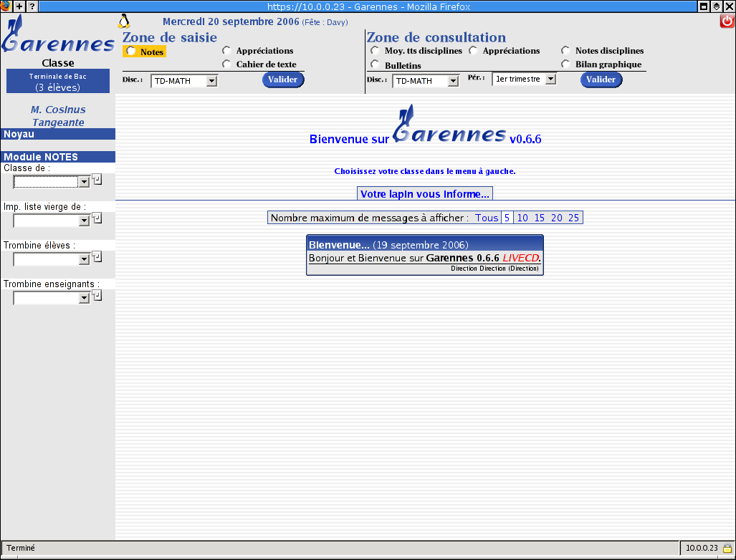Click the Tux penguin icon
The image size is (736, 560).
click(124, 21)
